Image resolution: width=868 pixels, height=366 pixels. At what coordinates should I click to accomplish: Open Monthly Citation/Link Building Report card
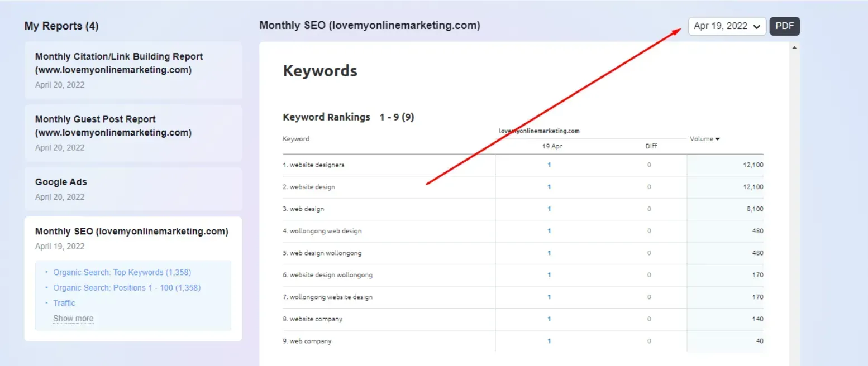(x=133, y=70)
